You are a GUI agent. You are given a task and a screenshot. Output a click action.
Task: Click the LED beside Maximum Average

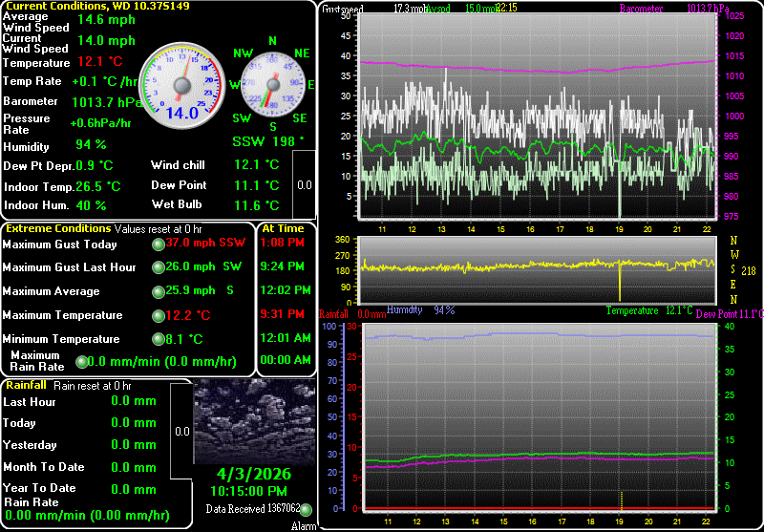[159, 291]
